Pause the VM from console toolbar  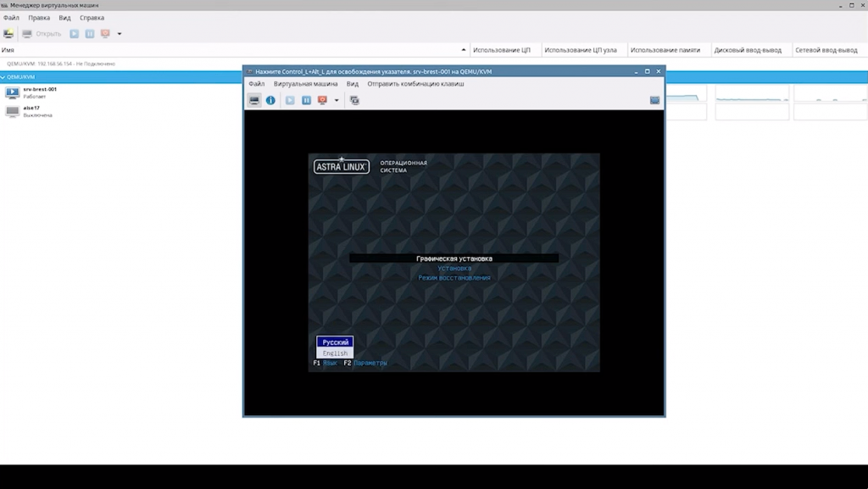coord(306,100)
